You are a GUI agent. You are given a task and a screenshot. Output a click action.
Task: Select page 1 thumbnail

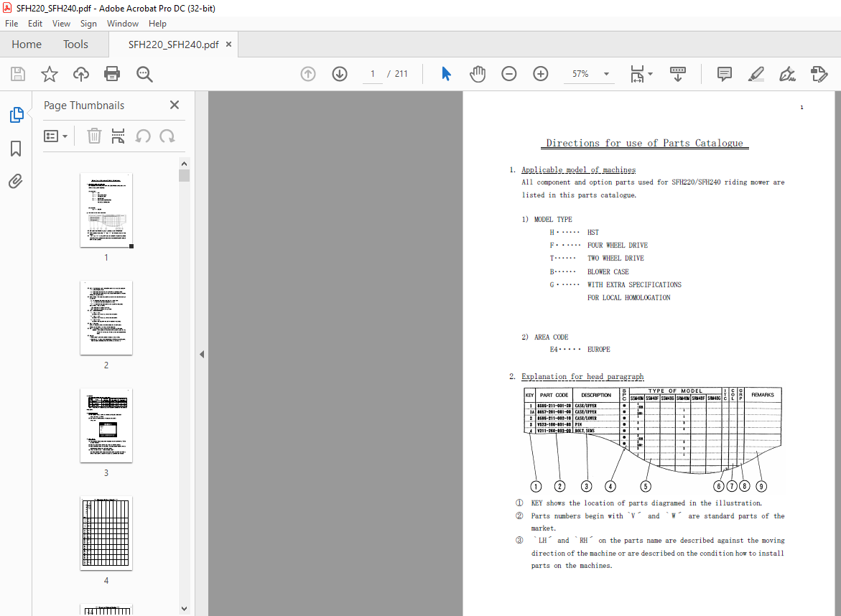point(106,210)
